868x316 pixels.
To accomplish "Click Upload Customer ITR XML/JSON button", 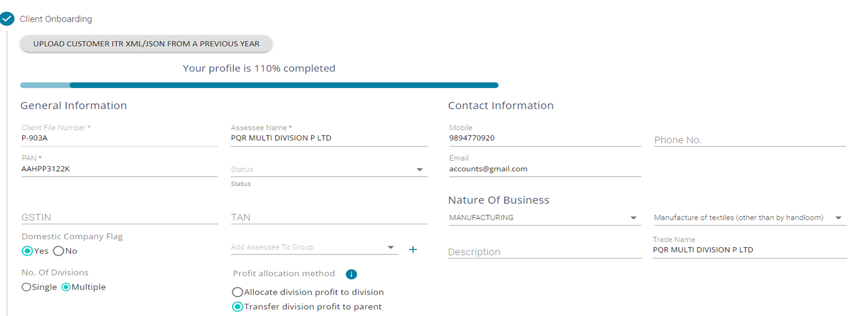I will 146,44.
